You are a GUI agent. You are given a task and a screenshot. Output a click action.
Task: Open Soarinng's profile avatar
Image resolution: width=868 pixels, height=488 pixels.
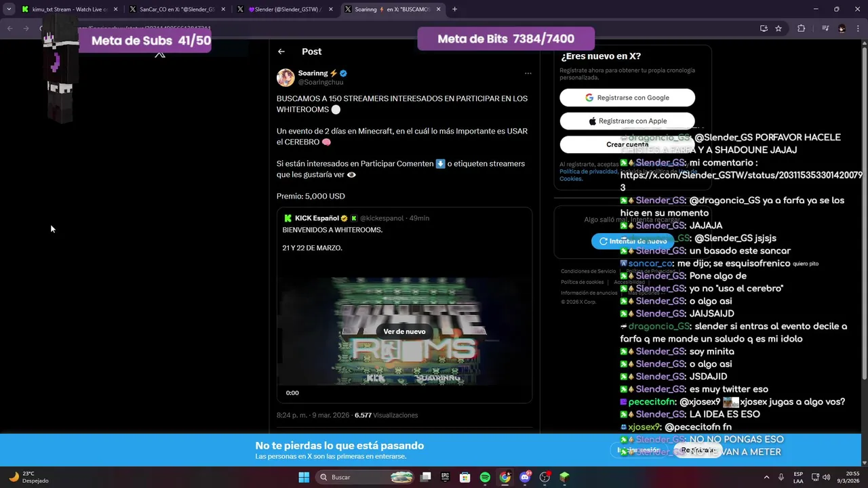point(285,77)
